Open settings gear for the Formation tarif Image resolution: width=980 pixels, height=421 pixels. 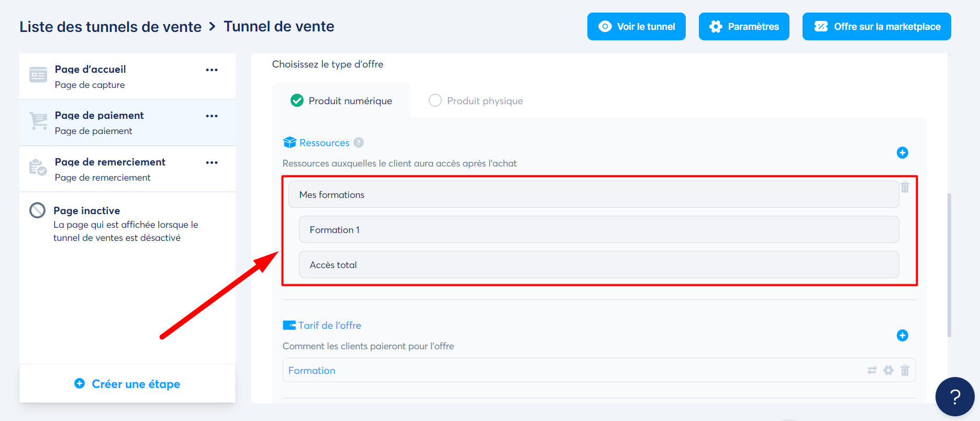pyautogui.click(x=888, y=370)
